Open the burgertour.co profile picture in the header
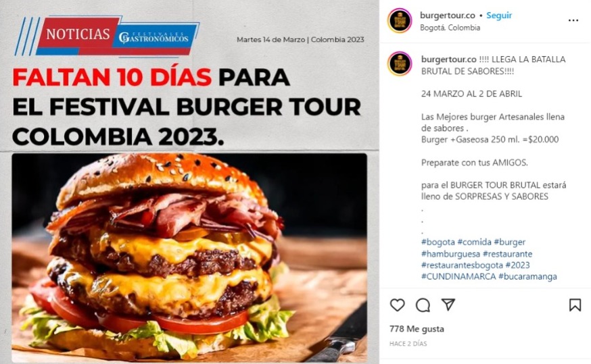 click(x=400, y=21)
